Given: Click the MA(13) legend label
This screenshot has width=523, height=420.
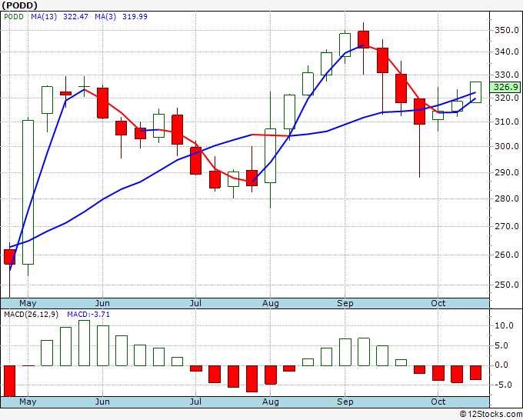Looking at the screenshot, I should tap(44, 17).
